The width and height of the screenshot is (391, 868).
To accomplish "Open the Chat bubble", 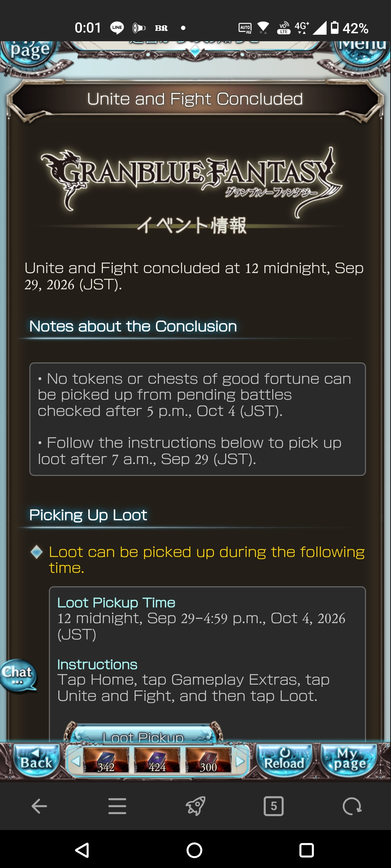I will coord(18,675).
